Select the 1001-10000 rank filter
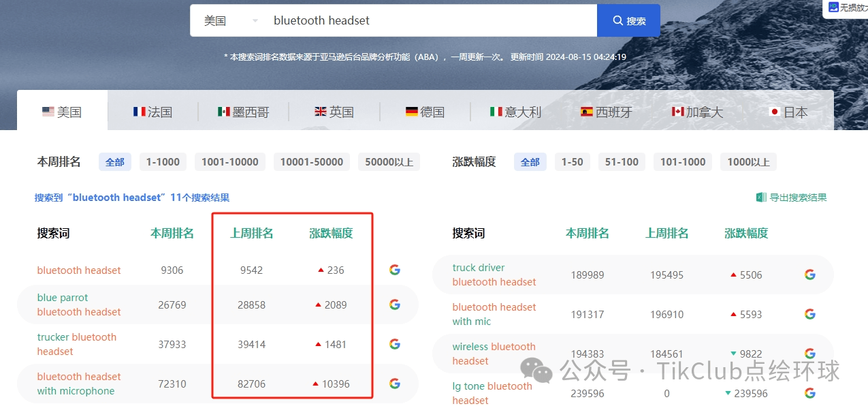The height and width of the screenshot is (406, 868). 229,162
